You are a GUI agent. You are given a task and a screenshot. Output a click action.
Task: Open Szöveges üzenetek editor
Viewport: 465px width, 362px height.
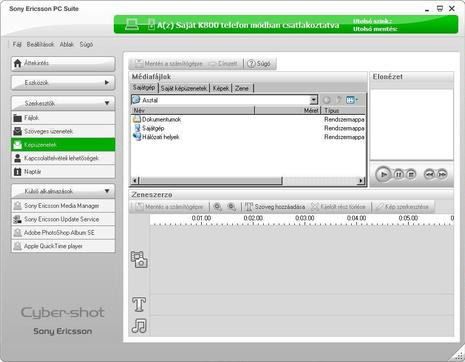pyautogui.click(x=63, y=131)
